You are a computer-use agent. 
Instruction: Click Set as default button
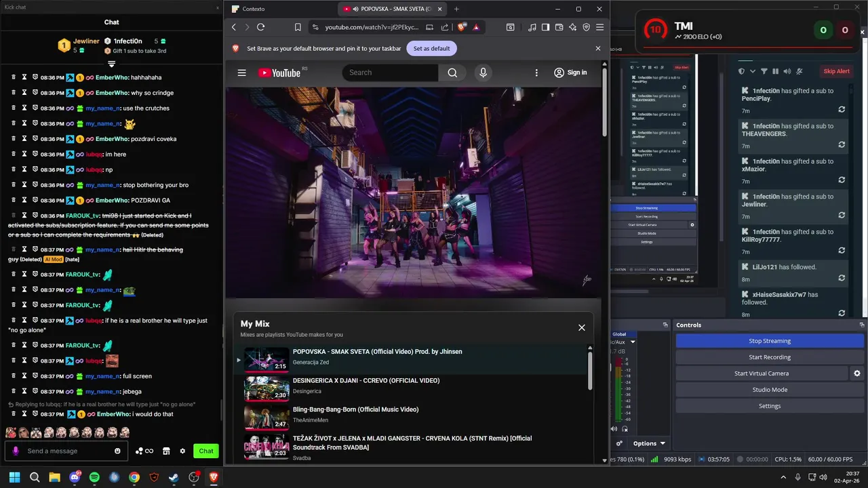(x=431, y=49)
